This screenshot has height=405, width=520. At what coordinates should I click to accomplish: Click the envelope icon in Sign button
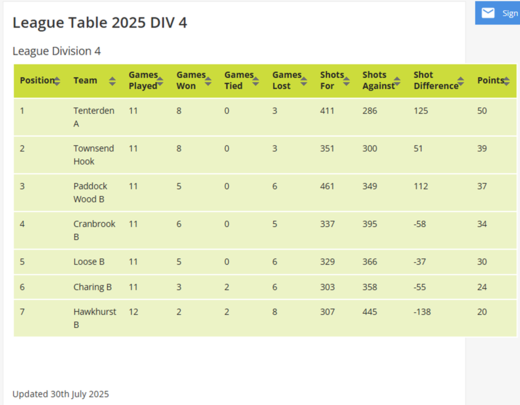[488, 13]
